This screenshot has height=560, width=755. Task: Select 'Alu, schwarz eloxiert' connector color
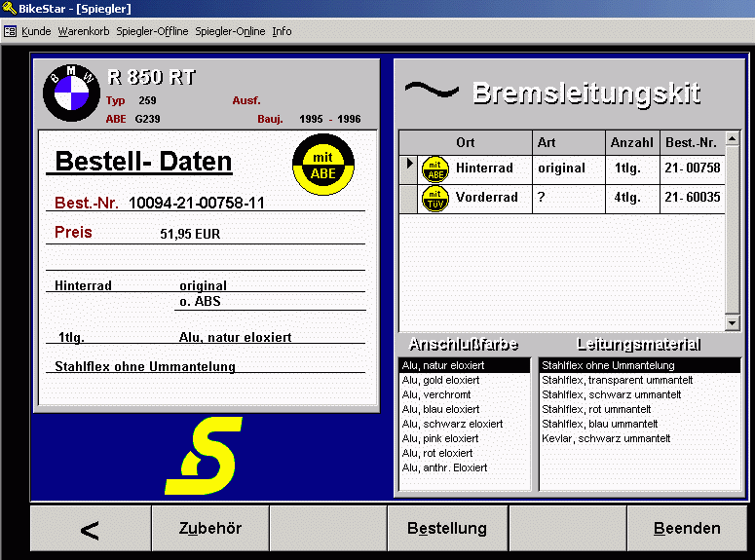[x=465, y=424]
